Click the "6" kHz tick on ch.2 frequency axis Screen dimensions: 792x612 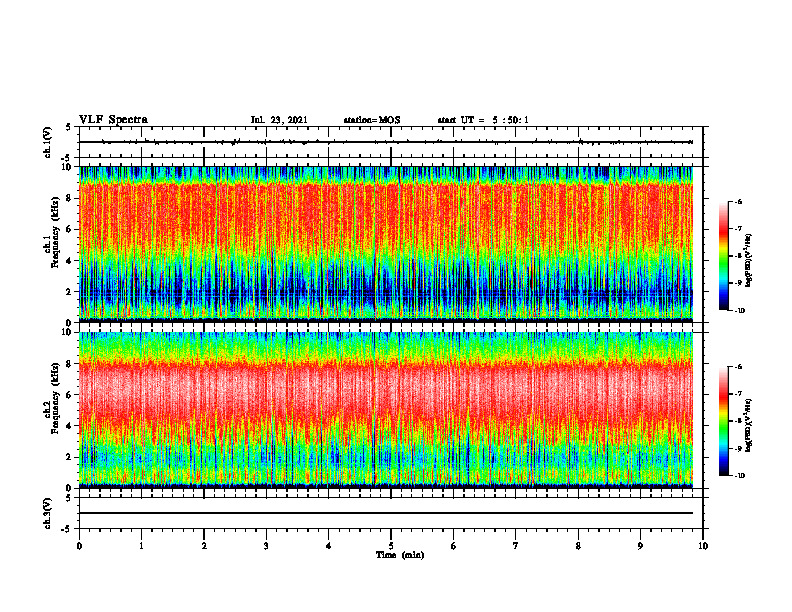coord(69,395)
